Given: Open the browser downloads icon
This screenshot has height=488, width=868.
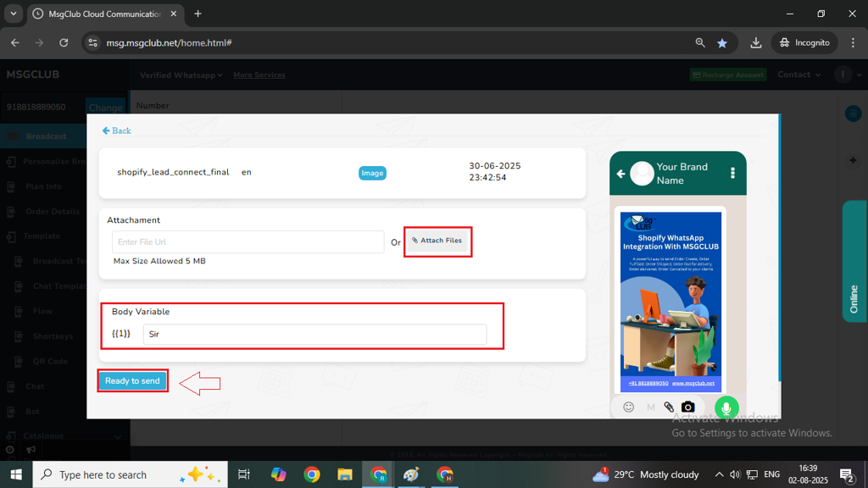Looking at the screenshot, I should point(755,42).
